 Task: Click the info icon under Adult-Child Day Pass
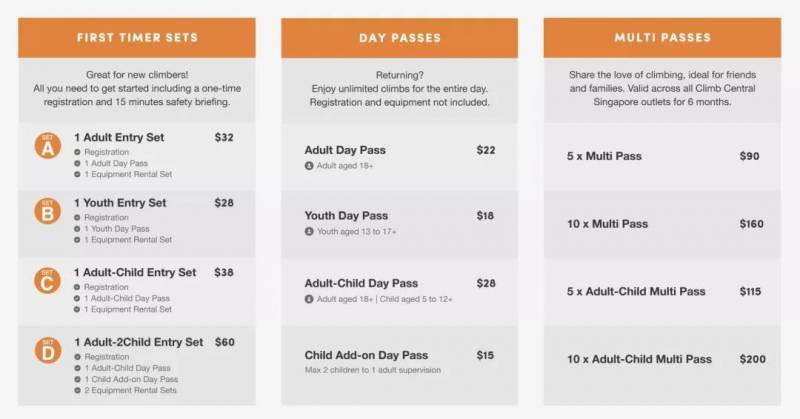309,299
